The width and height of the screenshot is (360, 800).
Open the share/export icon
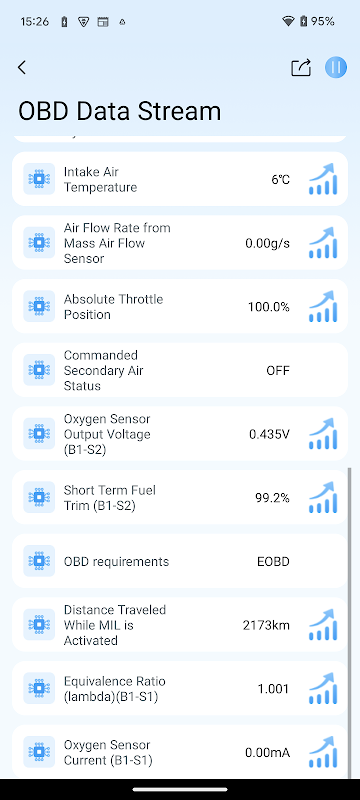coord(301,67)
